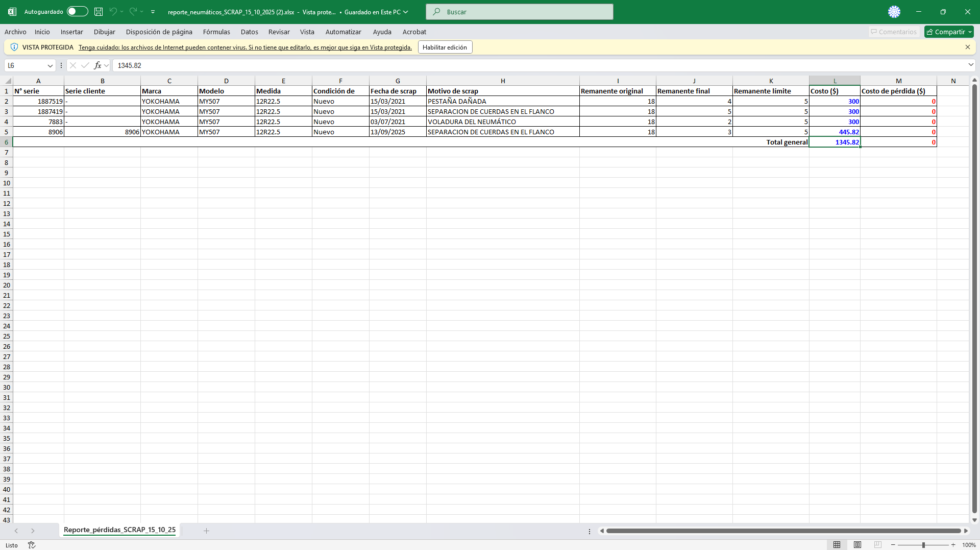Click the Insert Function fx icon

pyautogui.click(x=97, y=65)
